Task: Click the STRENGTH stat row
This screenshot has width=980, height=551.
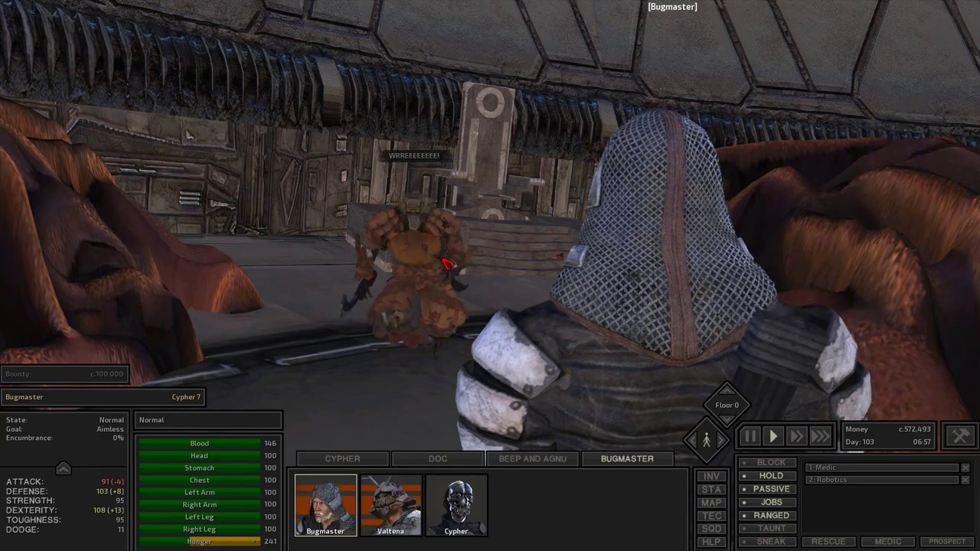Action: [64, 500]
